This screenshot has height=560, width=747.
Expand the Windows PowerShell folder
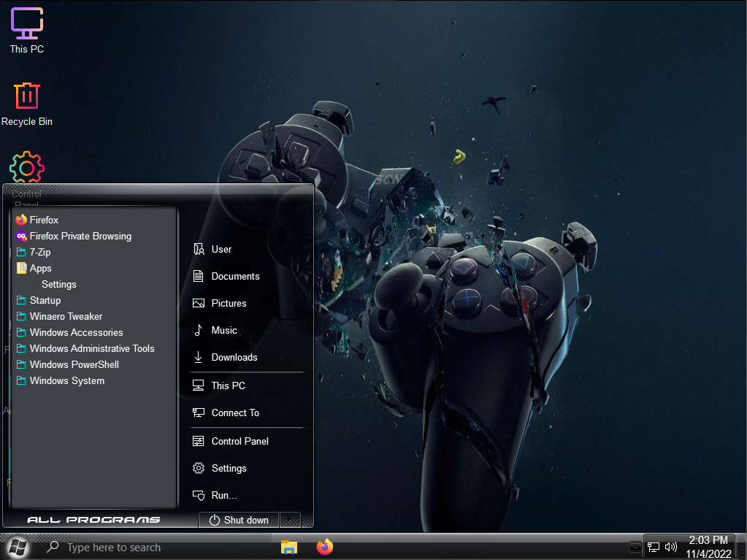(x=74, y=364)
